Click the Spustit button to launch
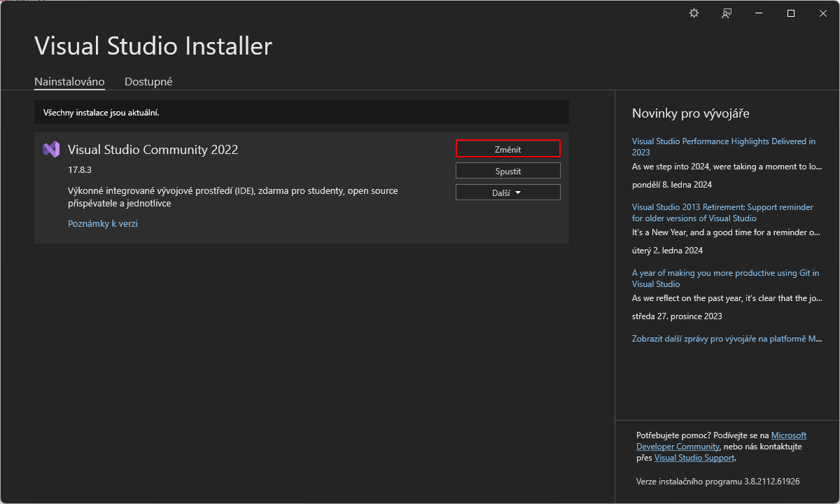The image size is (840, 504). point(508,171)
